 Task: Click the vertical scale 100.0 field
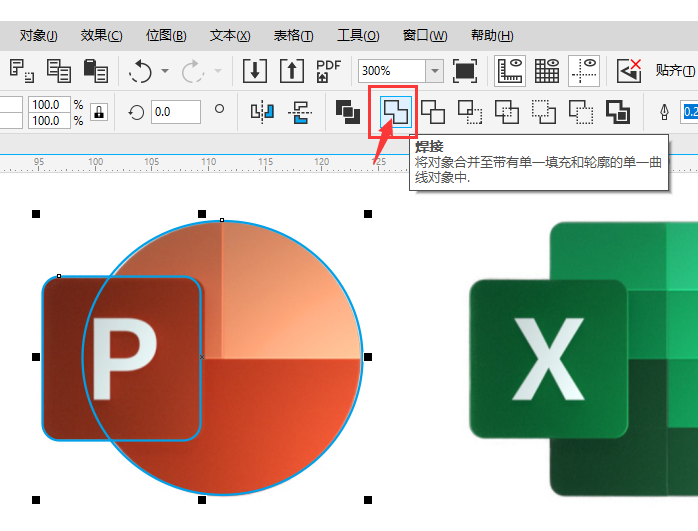(49, 121)
